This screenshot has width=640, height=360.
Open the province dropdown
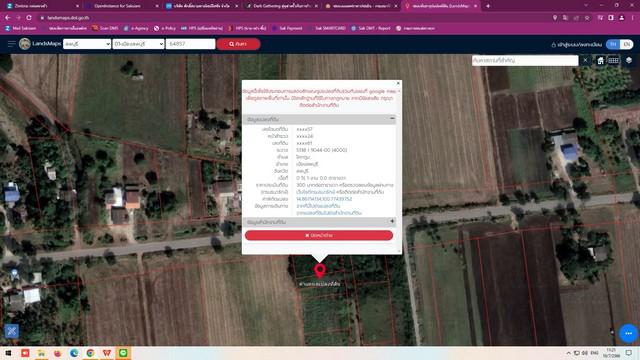[87, 44]
